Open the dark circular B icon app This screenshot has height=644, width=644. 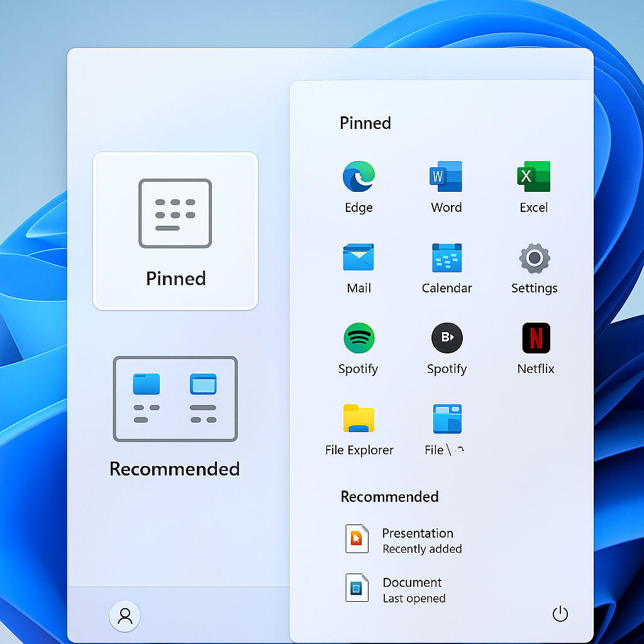point(447,338)
